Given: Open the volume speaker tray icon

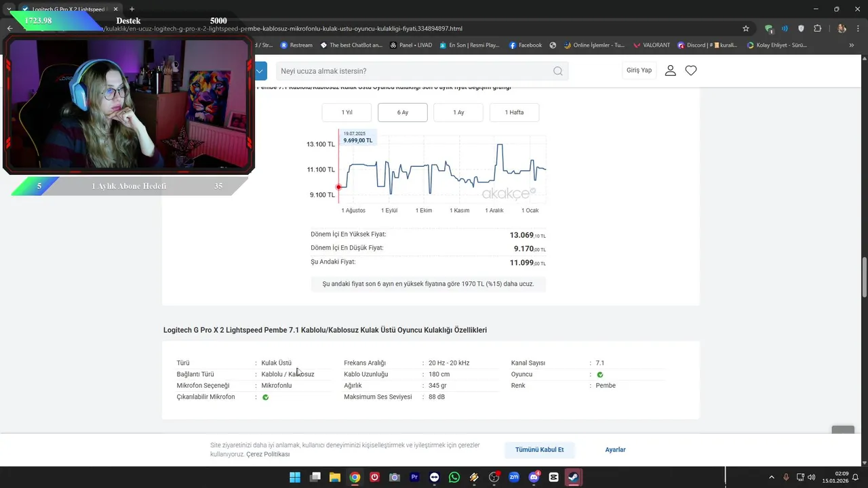Looking at the screenshot, I should 812,477.
